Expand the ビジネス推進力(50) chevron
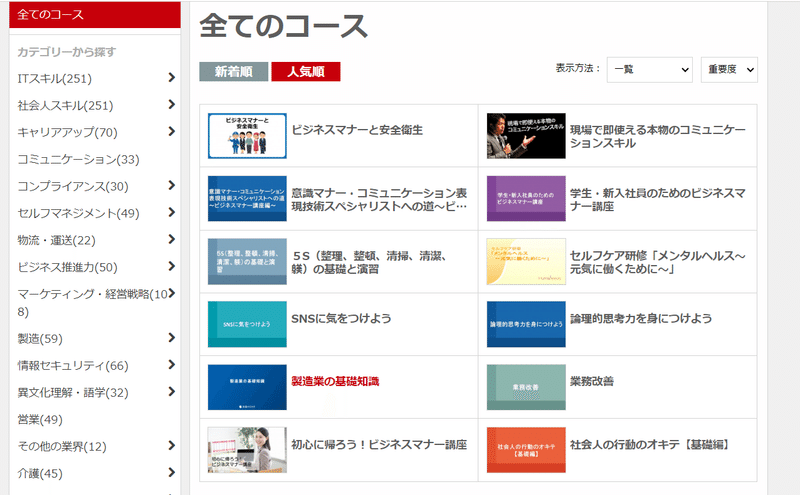Image resolution: width=800 pixels, height=495 pixels. pyautogui.click(x=171, y=266)
